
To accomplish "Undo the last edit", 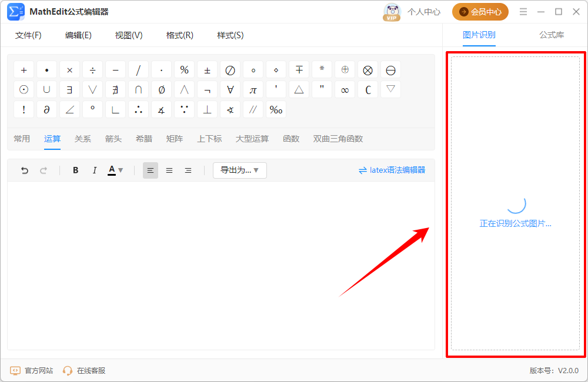I will [x=25, y=170].
